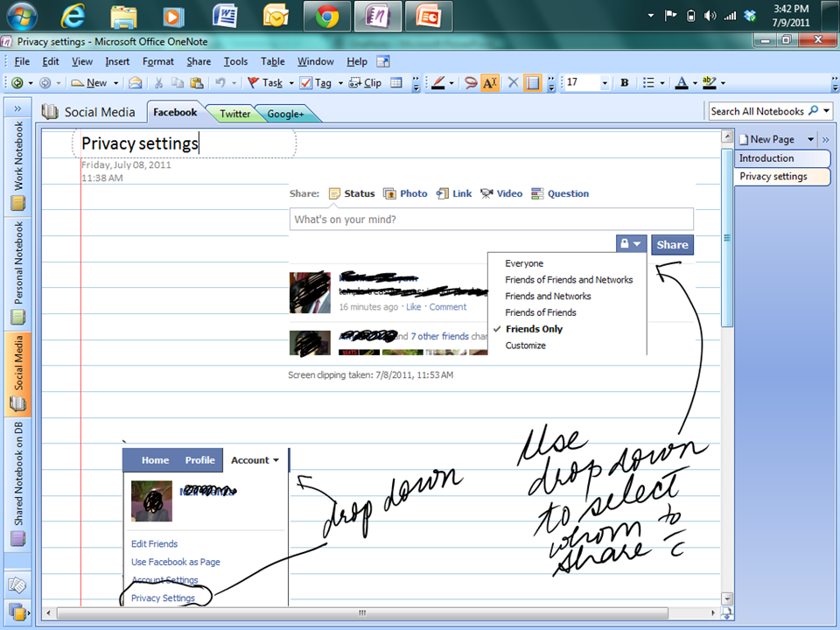Open the Personal Notebook in sidebar
The height and width of the screenshot is (630, 840).
[18, 273]
